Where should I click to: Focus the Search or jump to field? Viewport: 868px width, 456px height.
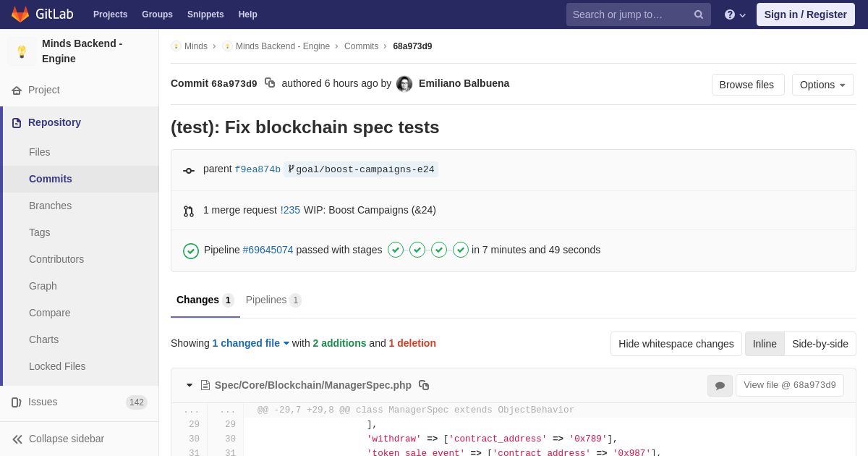pos(629,14)
